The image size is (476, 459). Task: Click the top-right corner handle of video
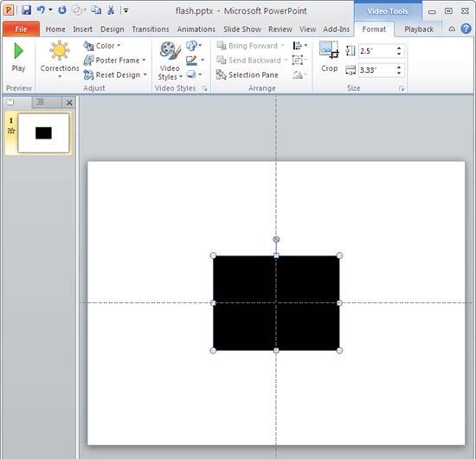(x=339, y=255)
